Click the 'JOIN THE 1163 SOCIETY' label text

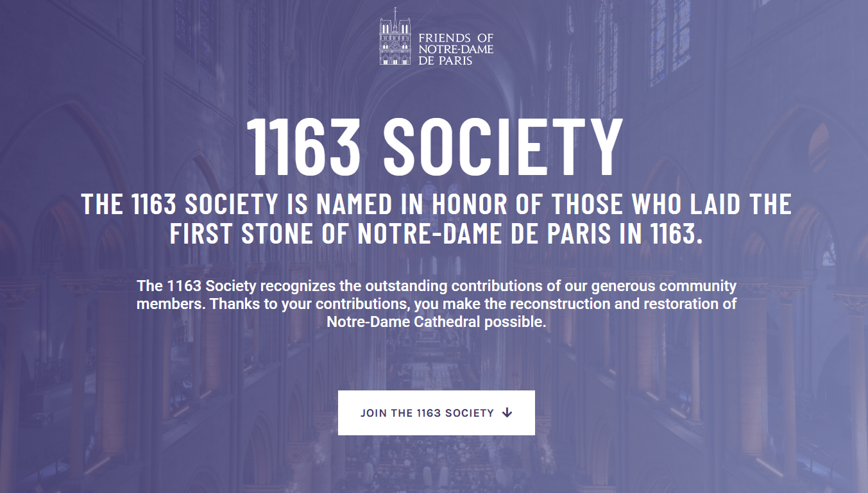point(427,413)
